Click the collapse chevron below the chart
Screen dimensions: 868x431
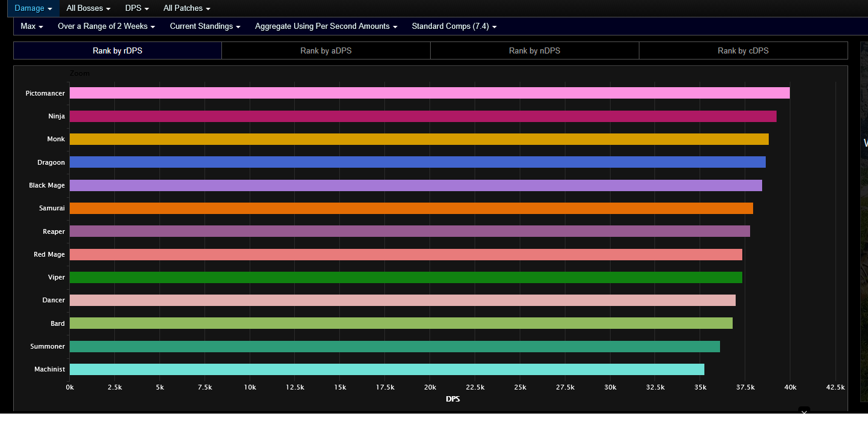[804, 412]
